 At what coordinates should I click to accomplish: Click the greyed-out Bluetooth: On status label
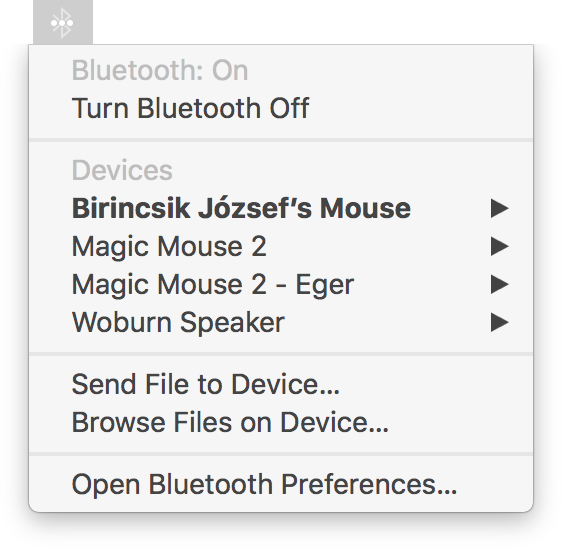coord(160,71)
